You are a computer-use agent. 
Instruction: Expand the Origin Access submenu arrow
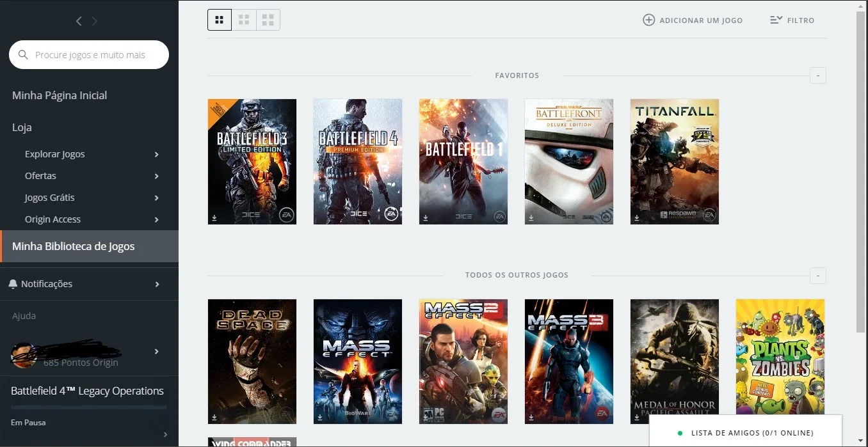(157, 219)
